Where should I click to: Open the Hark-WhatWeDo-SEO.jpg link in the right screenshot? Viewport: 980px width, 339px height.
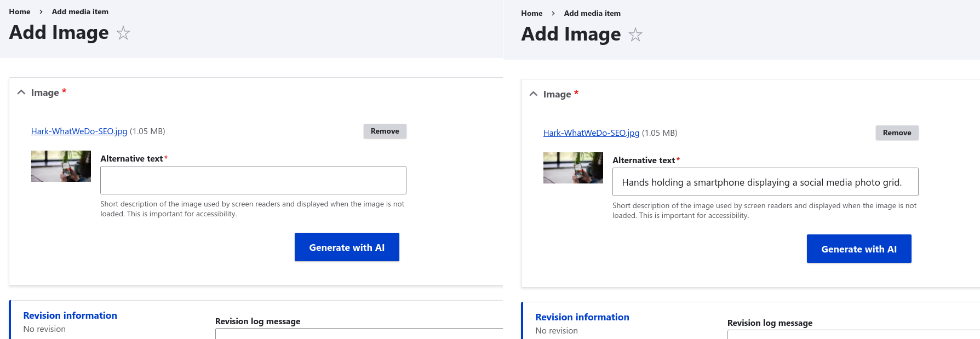pyautogui.click(x=591, y=133)
